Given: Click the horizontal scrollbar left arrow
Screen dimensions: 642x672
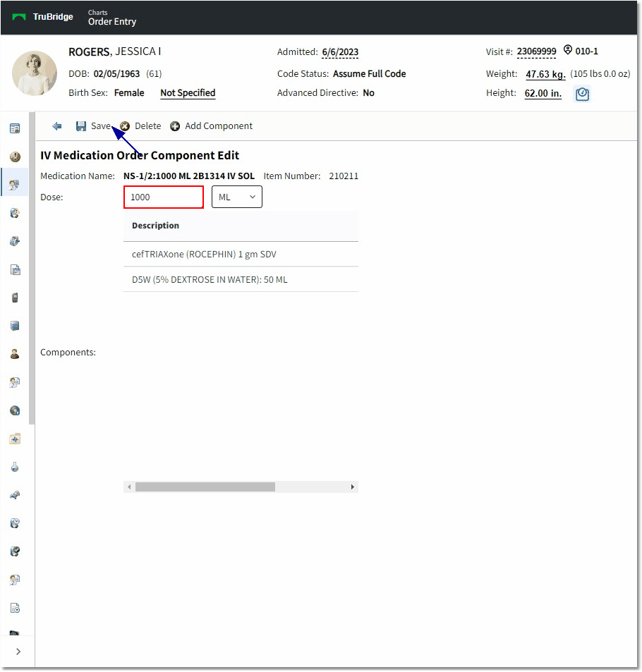Looking at the screenshot, I should point(129,487).
